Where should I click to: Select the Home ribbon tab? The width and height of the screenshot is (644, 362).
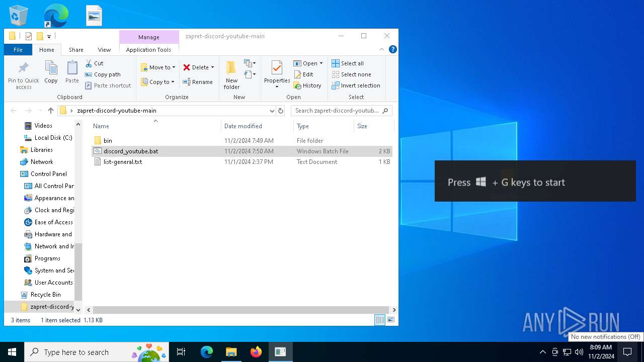click(x=47, y=50)
